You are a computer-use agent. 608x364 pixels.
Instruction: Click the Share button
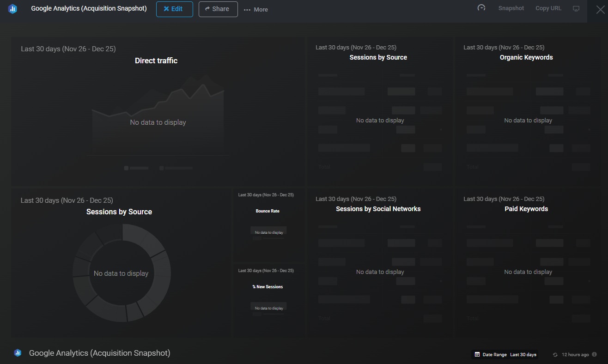tap(218, 9)
